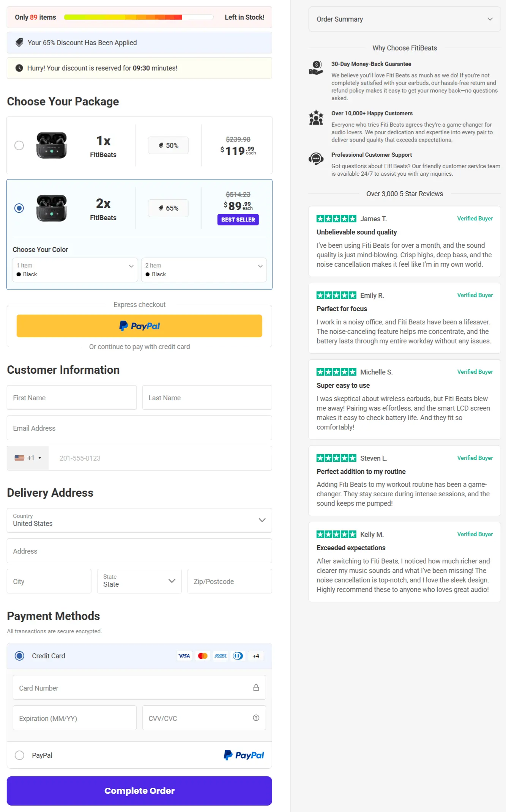Click the money-back guarantee icon
Viewport: 506px width, 812px height.
(x=316, y=68)
